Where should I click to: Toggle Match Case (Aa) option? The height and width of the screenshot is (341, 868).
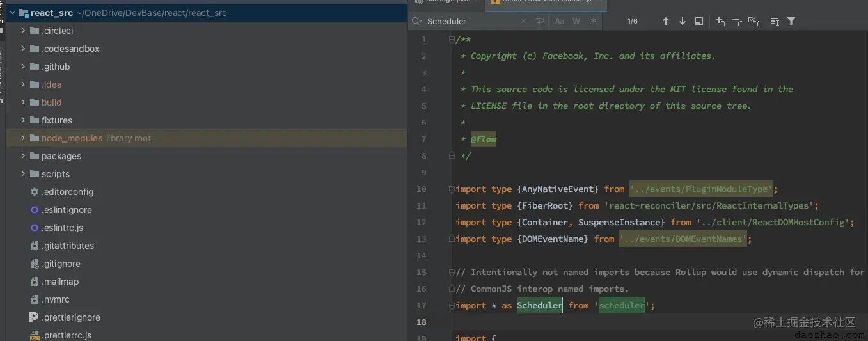560,21
